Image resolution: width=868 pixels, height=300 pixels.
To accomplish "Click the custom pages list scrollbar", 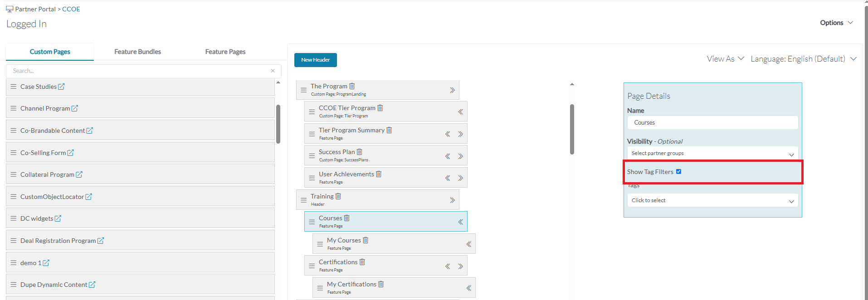I will [x=278, y=124].
